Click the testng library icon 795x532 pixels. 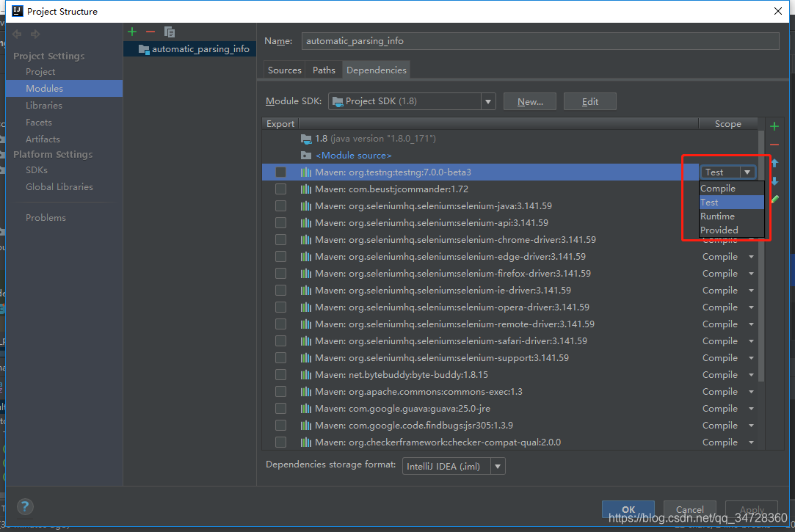[305, 172]
